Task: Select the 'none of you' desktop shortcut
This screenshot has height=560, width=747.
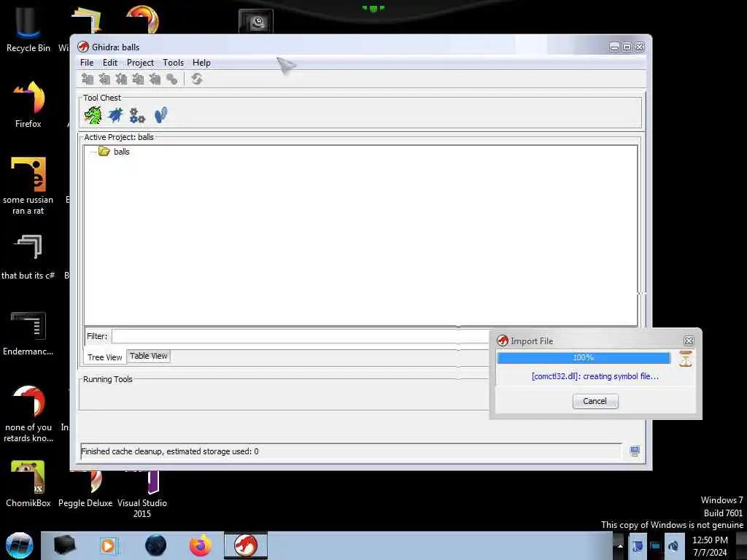Action: point(28,414)
